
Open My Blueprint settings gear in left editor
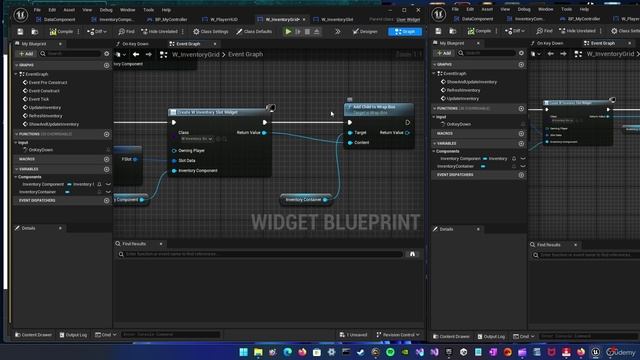[x=107, y=53]
